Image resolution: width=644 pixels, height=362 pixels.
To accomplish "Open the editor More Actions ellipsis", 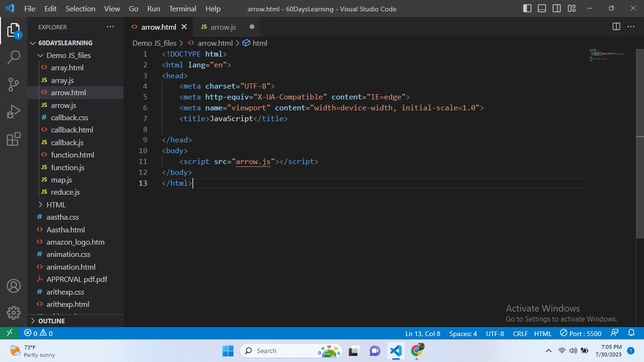I will point(630,27).
